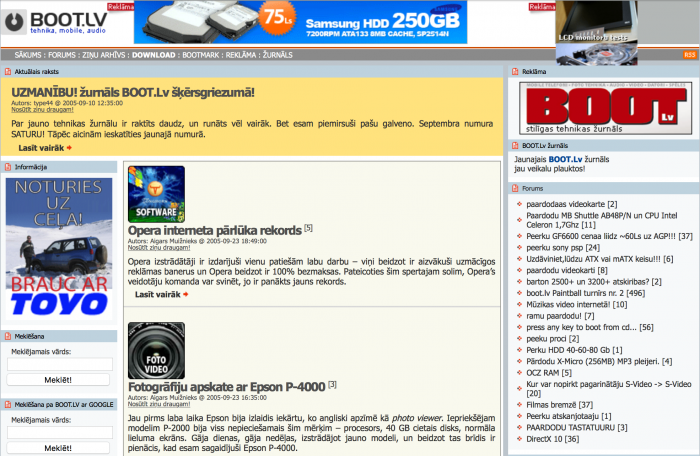Open forum thread ramu paardodu!

(x=560, y=316)
